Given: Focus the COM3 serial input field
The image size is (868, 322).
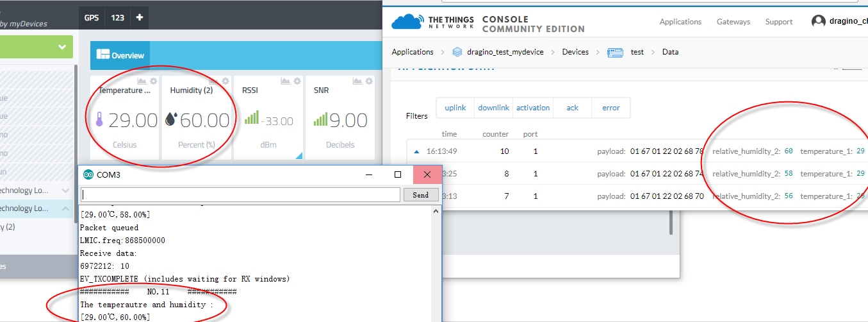Looking at the screenshot, I should (x=241, y=195).
